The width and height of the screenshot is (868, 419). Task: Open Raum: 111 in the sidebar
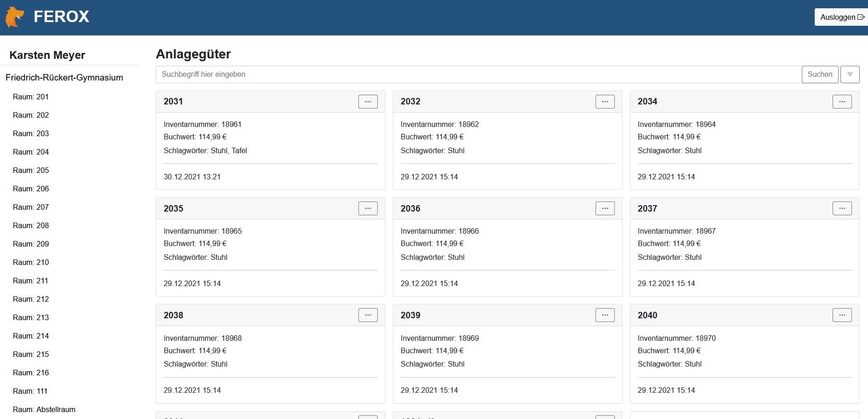pyautogui.click(x=30, y=391)
